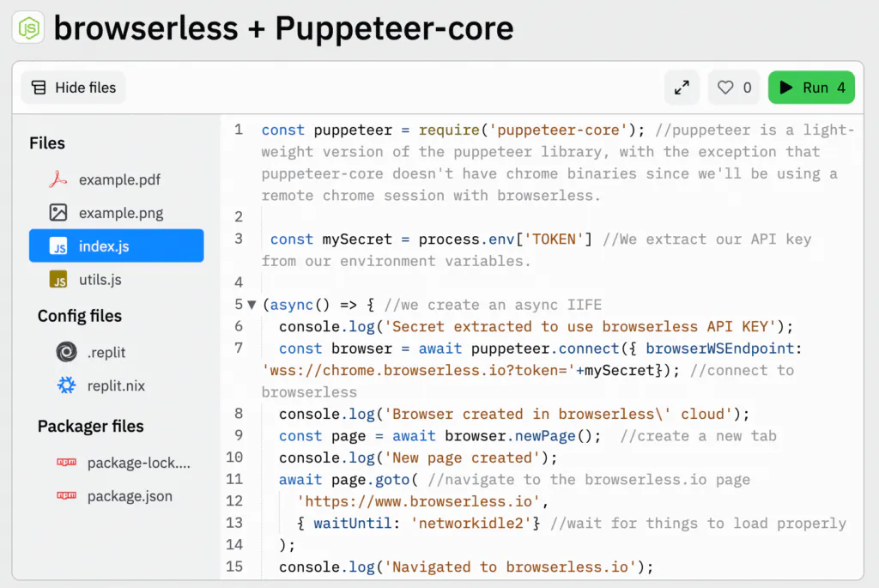The height and width of the screenshot is (588, 879).
Task: Open example.pdf in the file list
Action: click(x=117, y=180)
